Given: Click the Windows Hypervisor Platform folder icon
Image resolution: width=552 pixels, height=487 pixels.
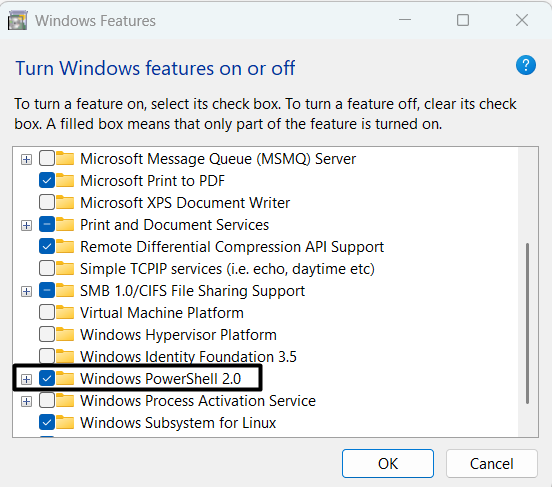Looking at the screenshot, I should click(65, 335).
